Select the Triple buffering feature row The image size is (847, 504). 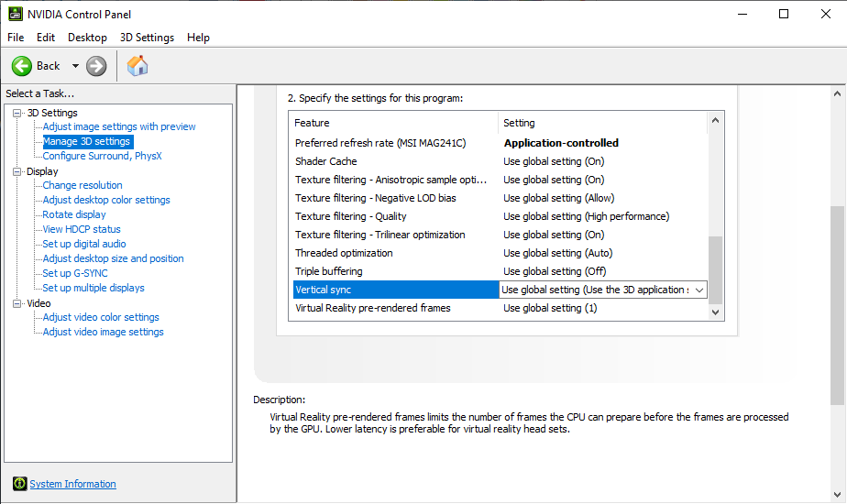tap(328, 271)
